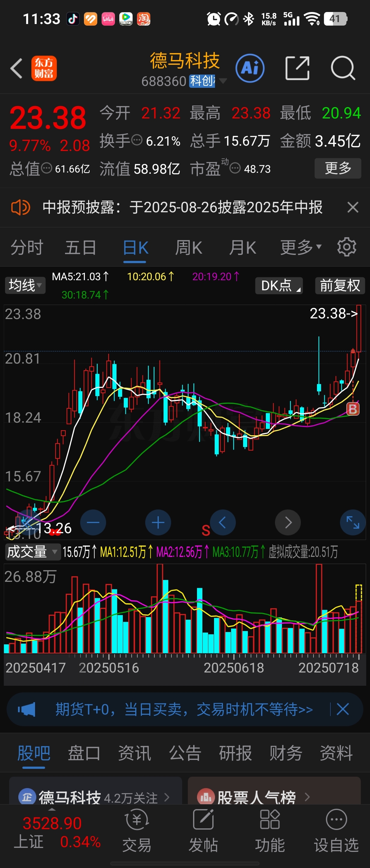Open DK点 dropdown
This screenshot has width=370, height=868.
[279, 286]
